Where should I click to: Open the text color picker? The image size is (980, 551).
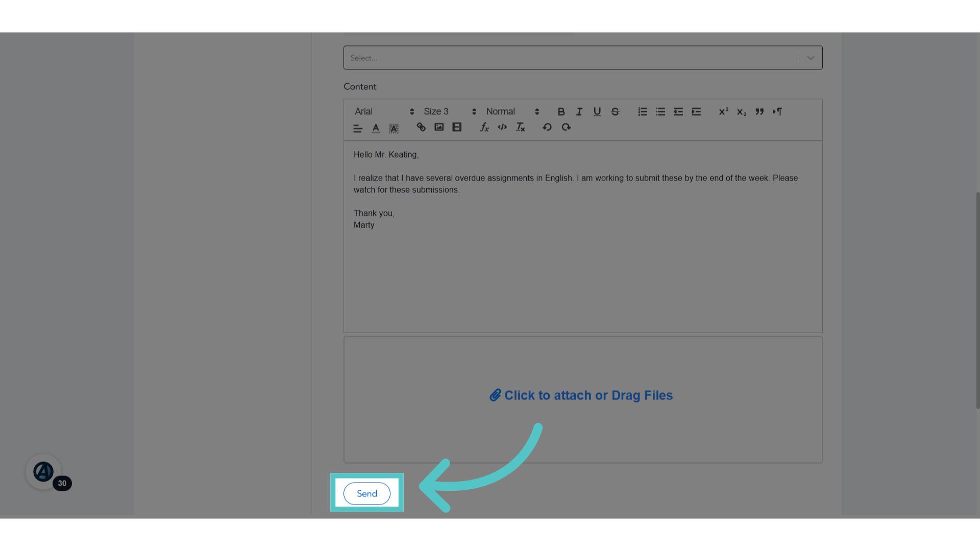(x=376, y=128)
